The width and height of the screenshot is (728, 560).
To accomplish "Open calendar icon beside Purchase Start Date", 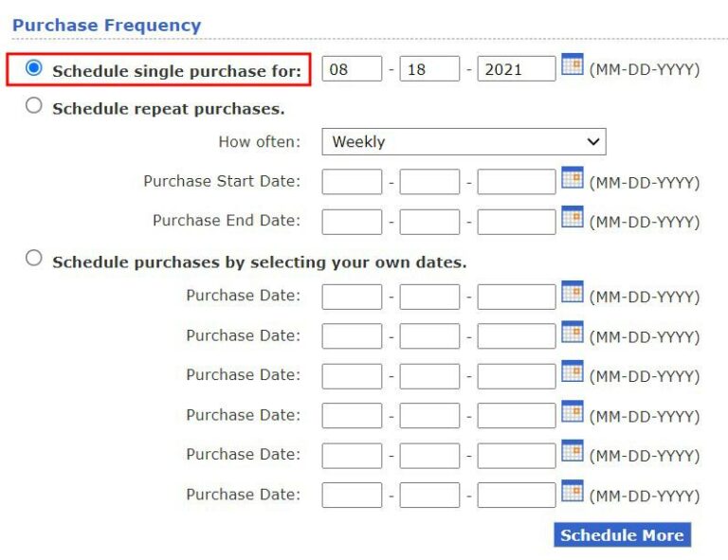I will (572, 177).
